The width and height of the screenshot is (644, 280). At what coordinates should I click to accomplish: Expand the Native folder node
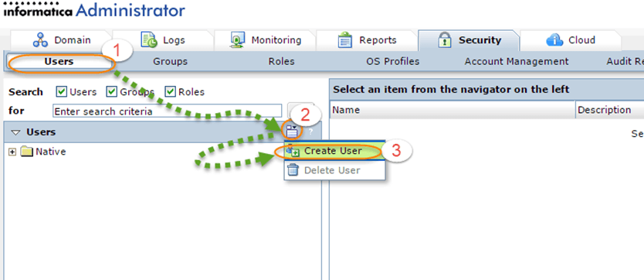click(12, 152)
